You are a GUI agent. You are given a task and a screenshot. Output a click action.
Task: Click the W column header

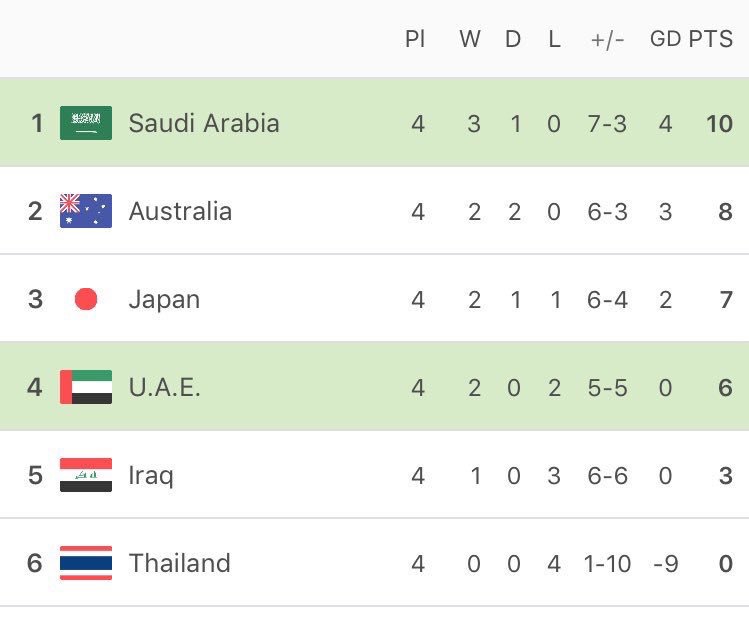click(470, 39)
